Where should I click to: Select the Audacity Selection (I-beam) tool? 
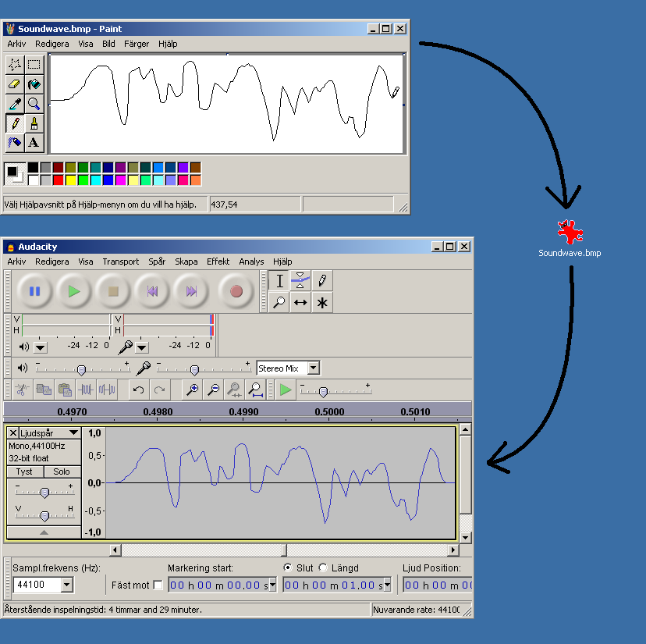[x=279, y=281]
